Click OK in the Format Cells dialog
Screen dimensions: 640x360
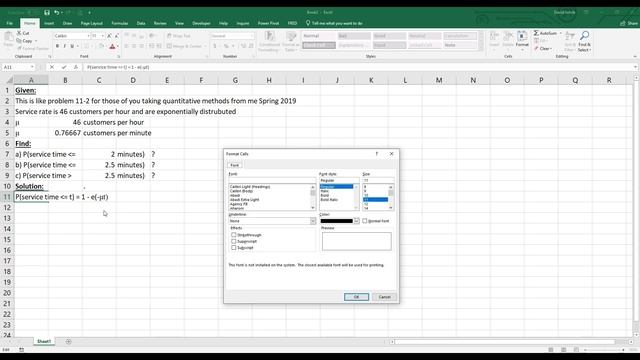tap(356, 297)
